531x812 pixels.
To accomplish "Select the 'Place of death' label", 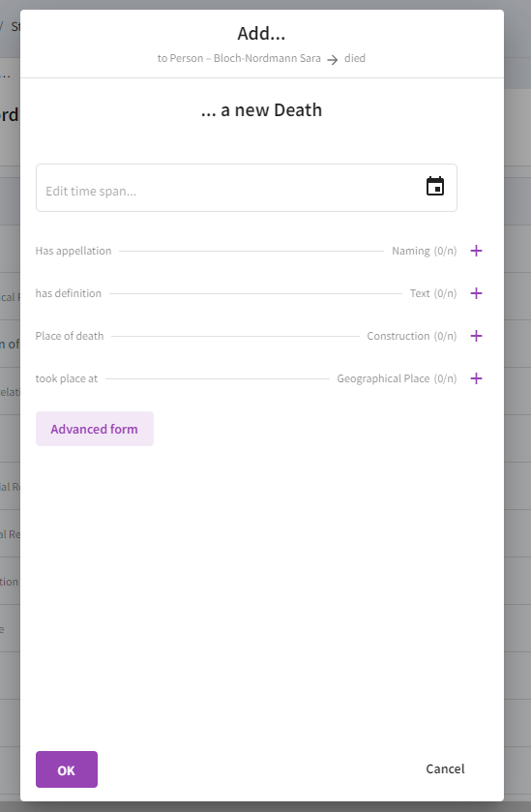I will (x=70, y=336).
